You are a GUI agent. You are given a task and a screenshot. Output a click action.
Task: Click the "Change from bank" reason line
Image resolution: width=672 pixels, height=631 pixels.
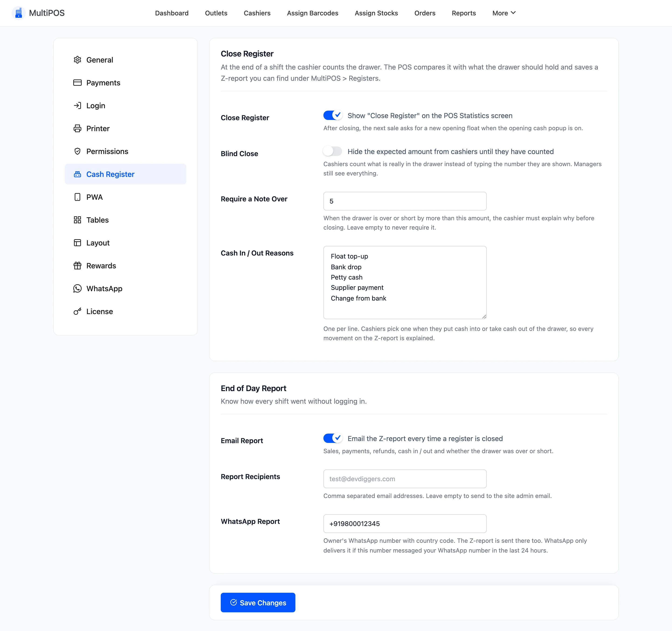tap(358, 298)
